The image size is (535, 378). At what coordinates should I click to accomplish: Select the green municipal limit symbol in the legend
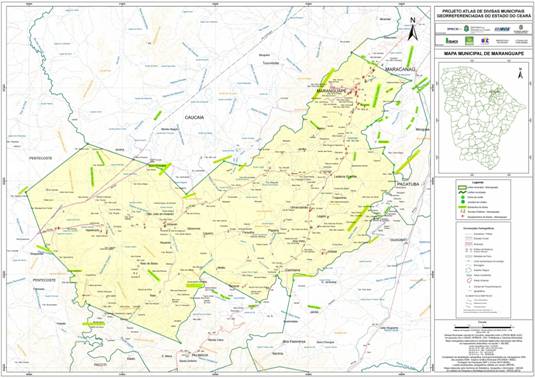point(462,187)
